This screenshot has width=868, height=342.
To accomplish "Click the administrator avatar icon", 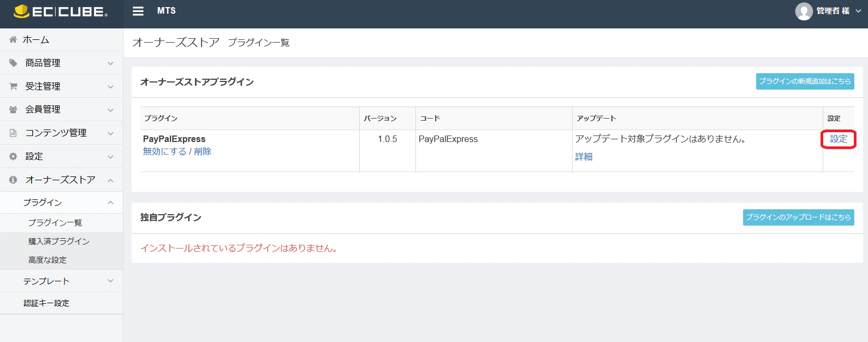I will pyautogui.click(x=804, y=11).
